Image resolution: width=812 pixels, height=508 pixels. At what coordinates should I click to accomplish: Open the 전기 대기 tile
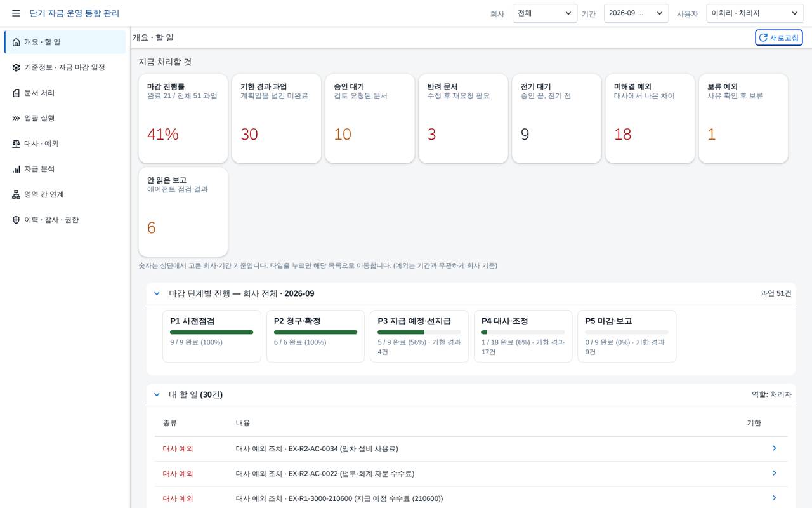click(557, 118)
